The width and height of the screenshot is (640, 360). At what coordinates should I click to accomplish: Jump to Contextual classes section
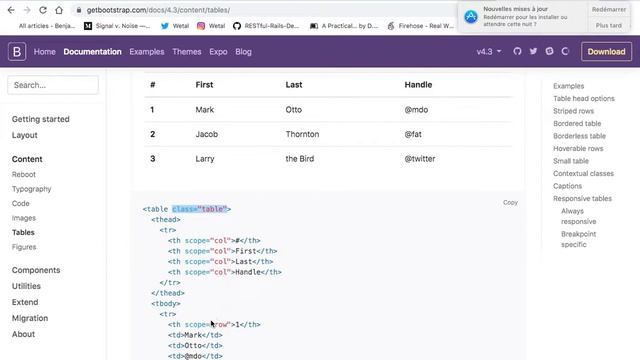(583, 173)
